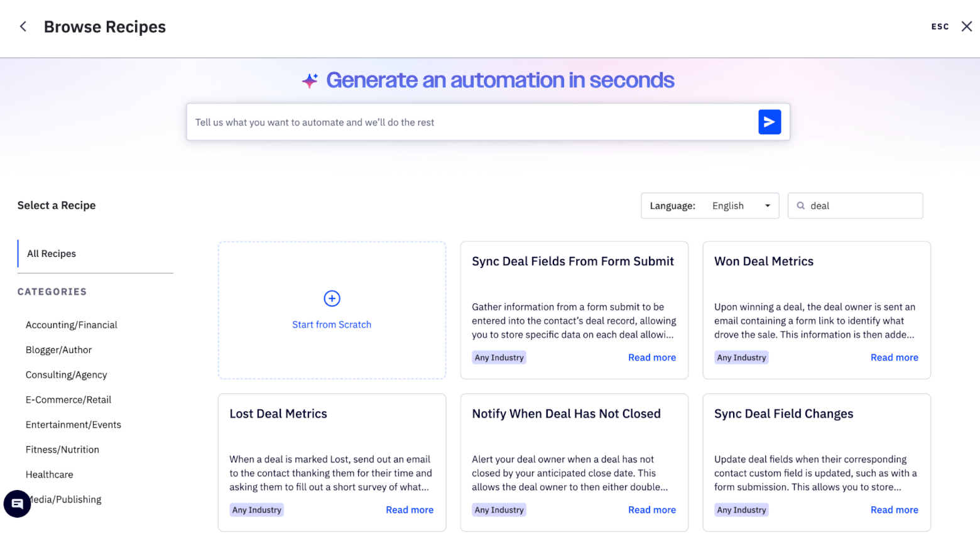This screenshot has height=534, width=980.
Task: Click the search box containing deal
Action: (855, 205)
